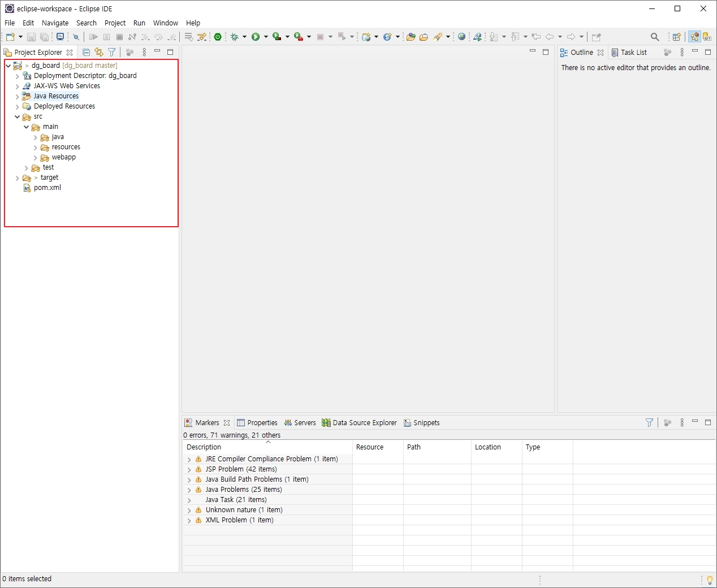Click the Save All toolbar icon
The height and width of the screenshot is (588, 717).
tap(44, 37)
